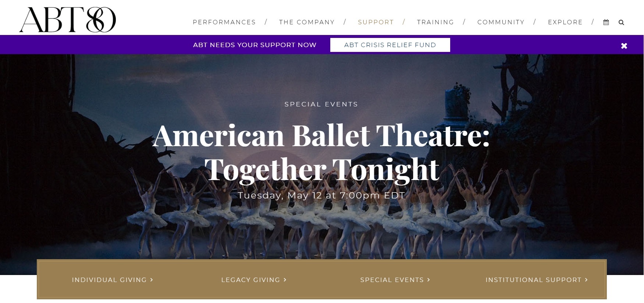The width and height of the screenshot is (644, 303).
Task: Expand the Individual Giving section
Action: click(112, 280)
